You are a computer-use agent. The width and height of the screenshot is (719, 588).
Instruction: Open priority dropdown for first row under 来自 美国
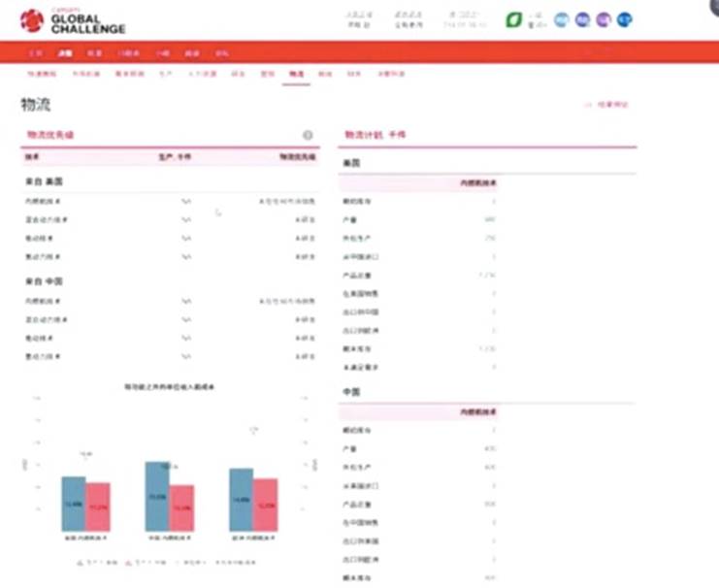pos(186,202)
